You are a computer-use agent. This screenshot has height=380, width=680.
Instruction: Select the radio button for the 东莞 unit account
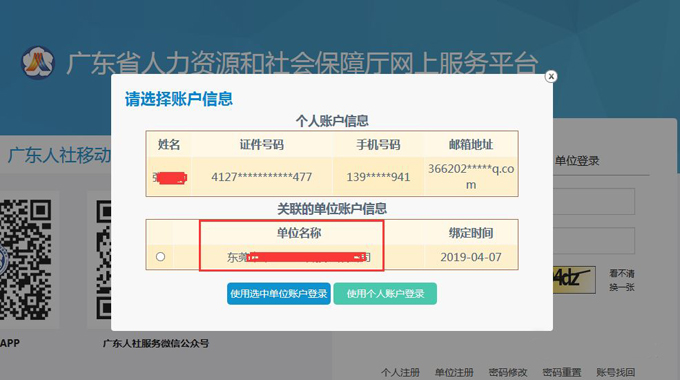(x=160, y=257)
